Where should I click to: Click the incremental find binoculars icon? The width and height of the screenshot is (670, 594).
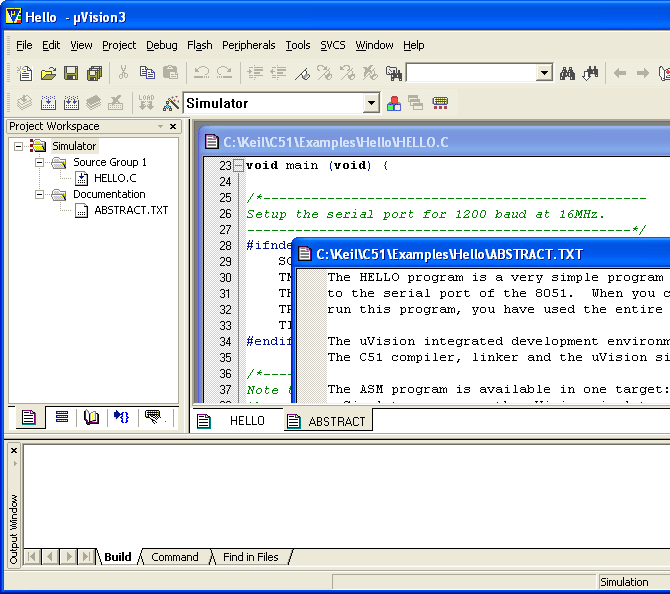point(591,74)
